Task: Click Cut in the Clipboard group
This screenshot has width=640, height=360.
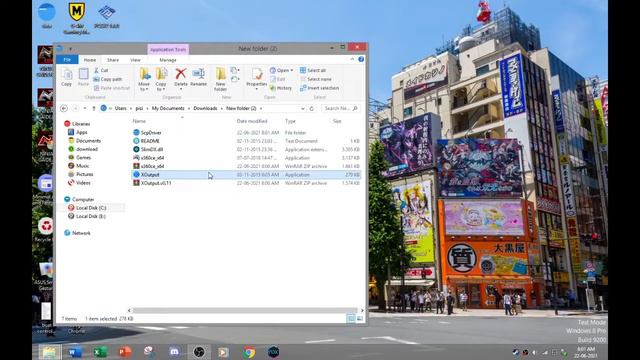Action: tap(101, 70)
